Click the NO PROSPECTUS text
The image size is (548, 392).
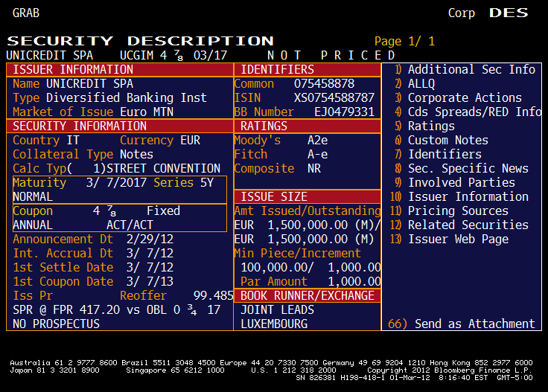pos(57,324)
